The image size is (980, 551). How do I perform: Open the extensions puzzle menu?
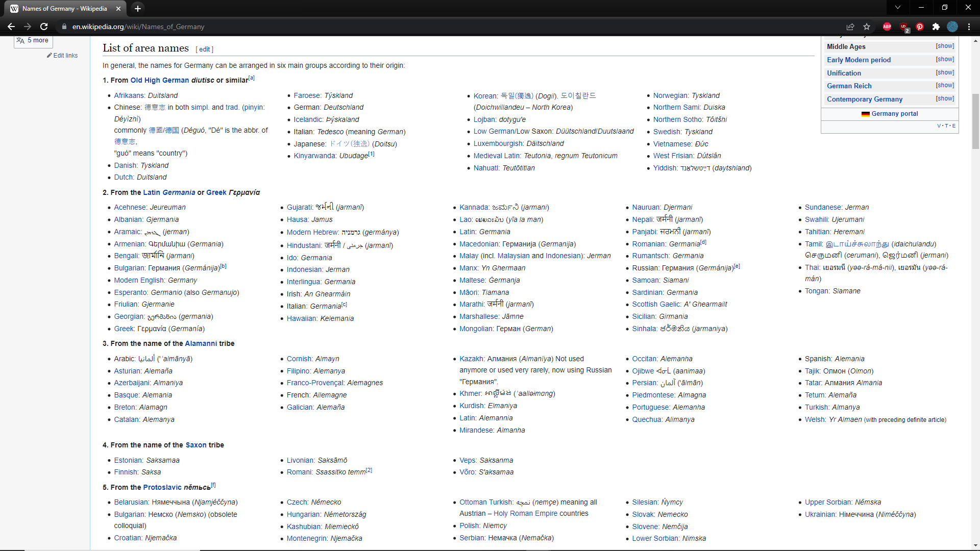936,27
